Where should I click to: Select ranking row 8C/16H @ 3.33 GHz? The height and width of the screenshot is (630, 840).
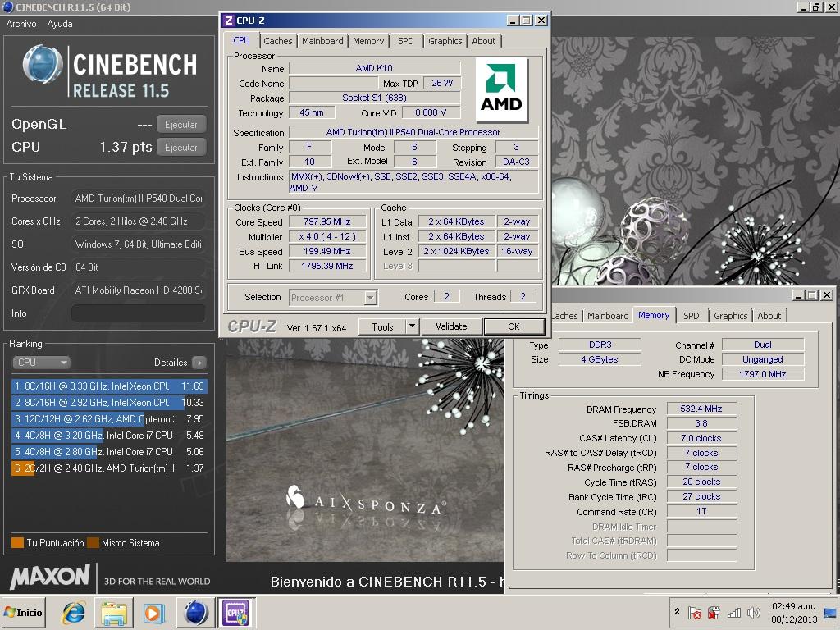109,386
